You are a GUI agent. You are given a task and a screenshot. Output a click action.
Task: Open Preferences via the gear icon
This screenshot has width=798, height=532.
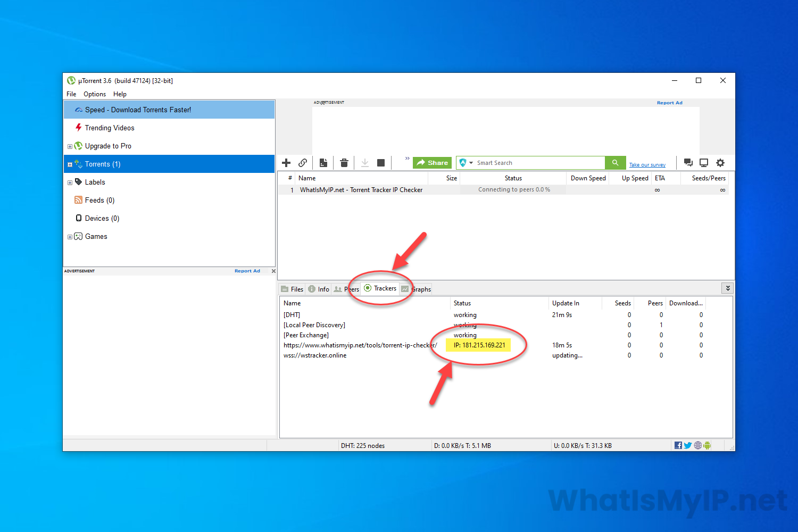[720, 163]
